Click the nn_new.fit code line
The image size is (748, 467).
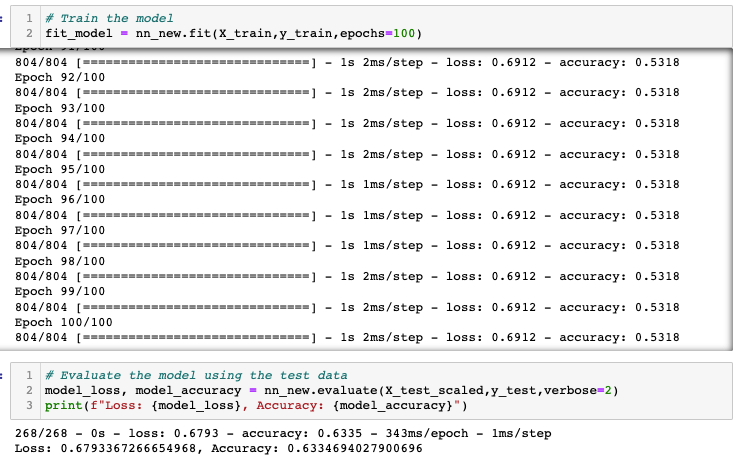pyautogui.click(x=233, y=33)
